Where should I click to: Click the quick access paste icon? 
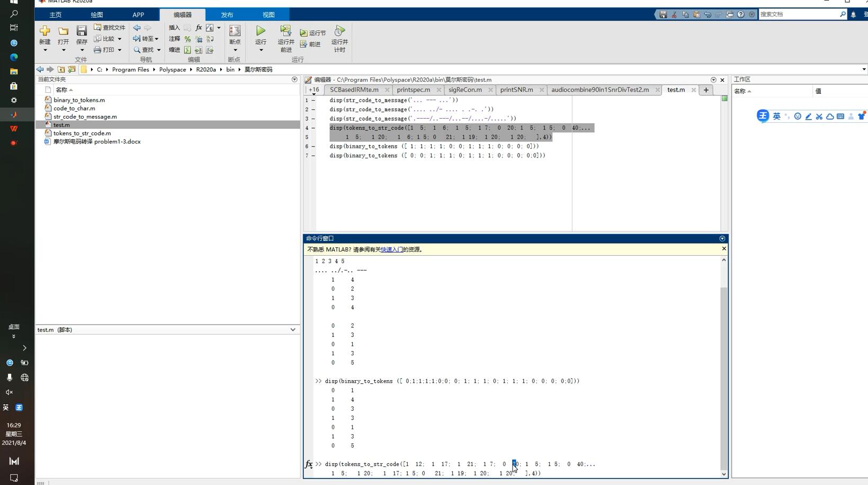[696, 15]
